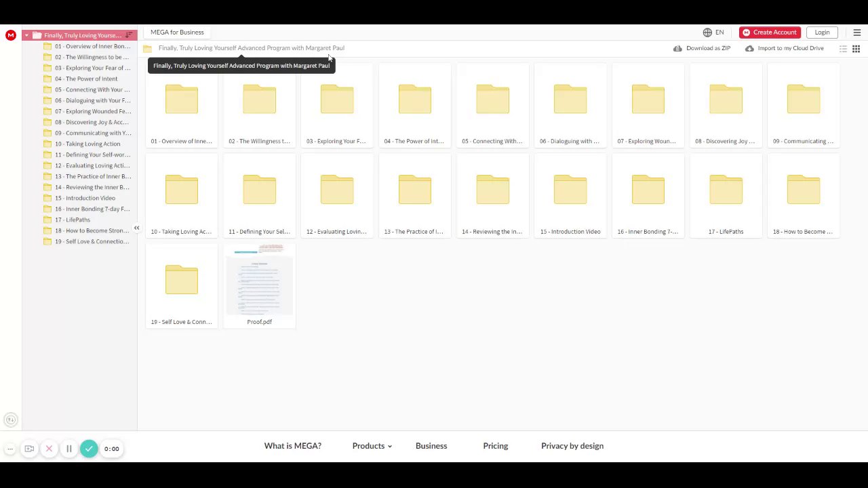Select 14 - Reviewing the Inner B in tree

pos(87,187)
